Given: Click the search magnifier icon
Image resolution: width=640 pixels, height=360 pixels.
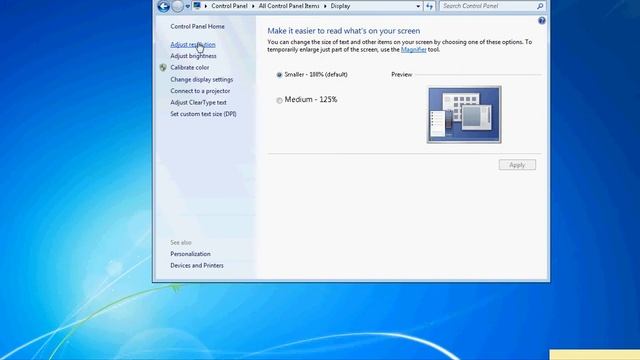Looking at the screenshot, I should (x=540, y=6).
